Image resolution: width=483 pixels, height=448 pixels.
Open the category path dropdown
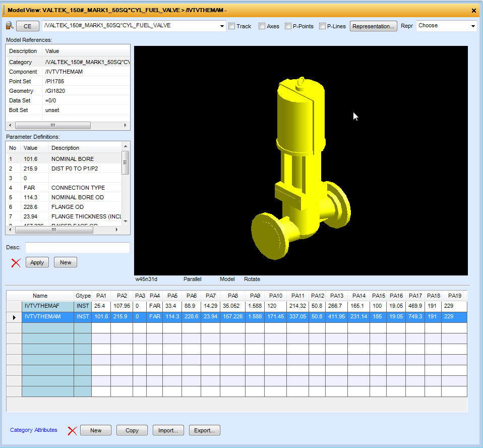(222, 26)
